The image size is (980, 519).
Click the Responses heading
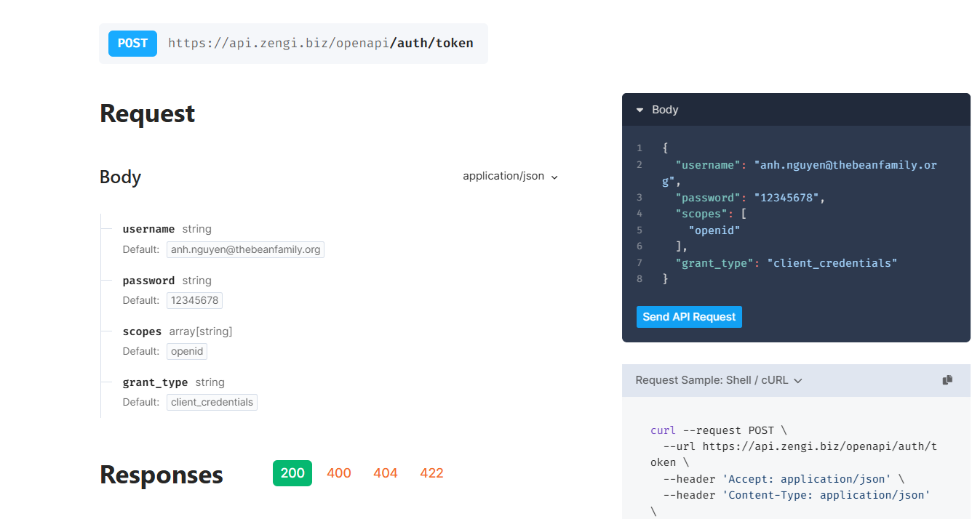tap(162, 475)
